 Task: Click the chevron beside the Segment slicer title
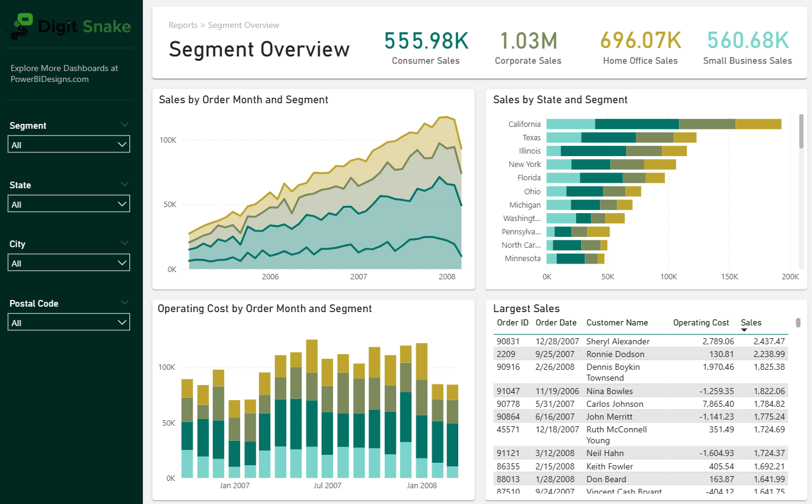pyautogui.click(x=125, y=124)
